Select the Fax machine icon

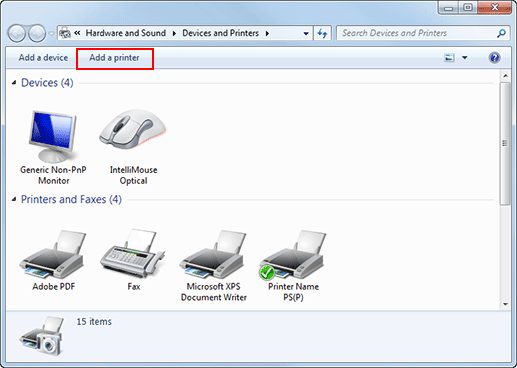pos(132,254)
